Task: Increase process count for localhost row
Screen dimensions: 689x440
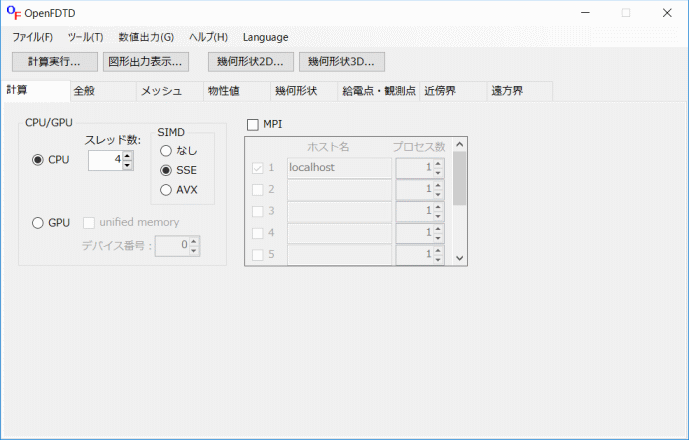Action: pos(438,164)
